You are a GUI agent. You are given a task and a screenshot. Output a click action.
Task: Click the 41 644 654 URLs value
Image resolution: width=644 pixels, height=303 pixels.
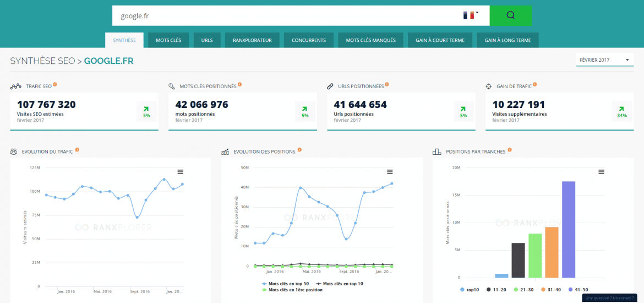[x=360, y=105]
